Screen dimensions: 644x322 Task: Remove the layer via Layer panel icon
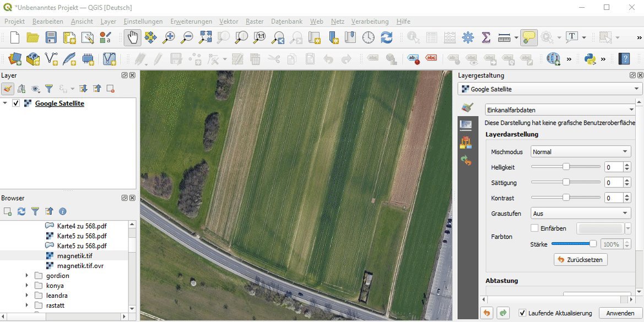[110, 88]
